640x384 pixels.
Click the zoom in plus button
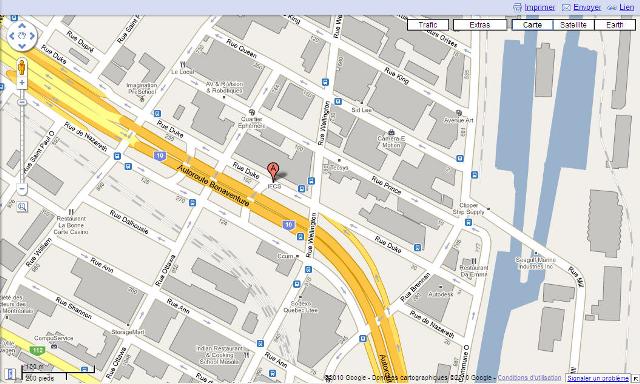pos(22,82)
